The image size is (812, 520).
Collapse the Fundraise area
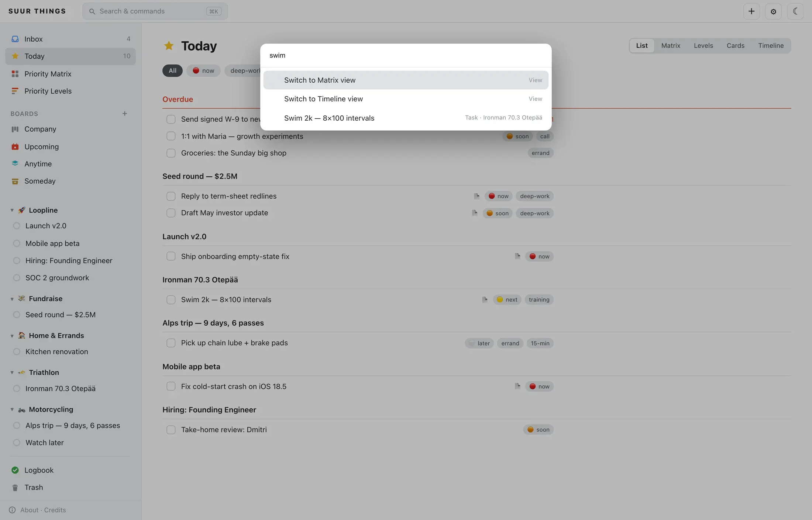(x=12, y=299)
